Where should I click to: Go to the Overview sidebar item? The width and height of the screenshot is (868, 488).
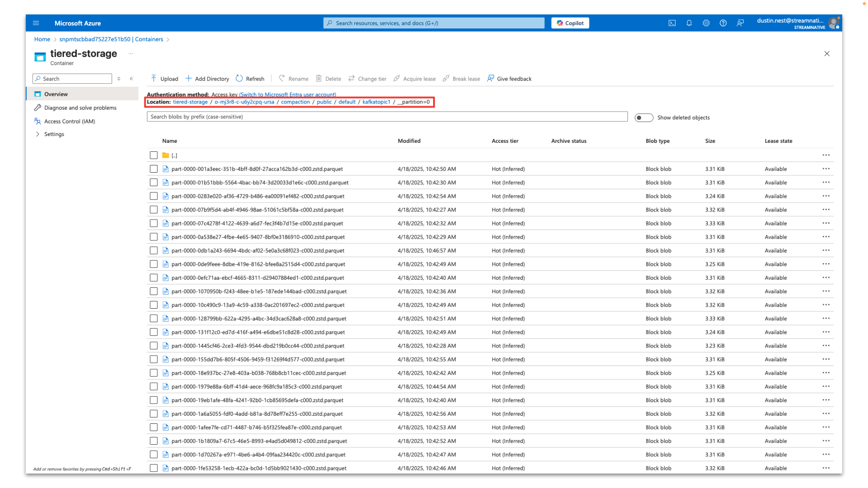[56, 94]
